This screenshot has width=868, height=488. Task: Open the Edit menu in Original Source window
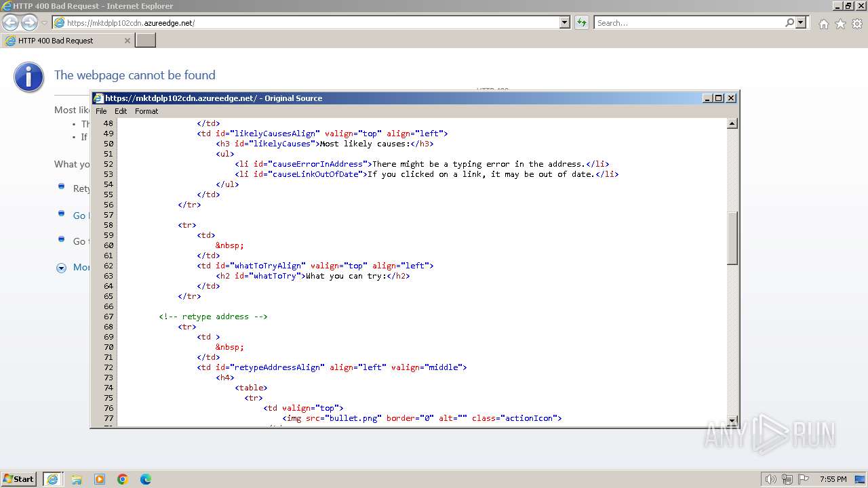pyautogui.click(x=121, y=111)
